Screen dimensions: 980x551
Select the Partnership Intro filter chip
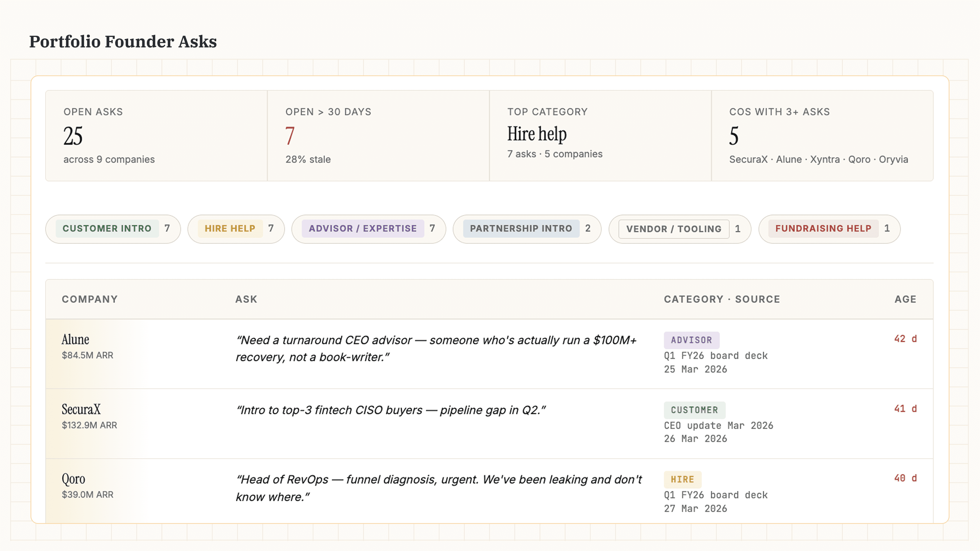527,229
